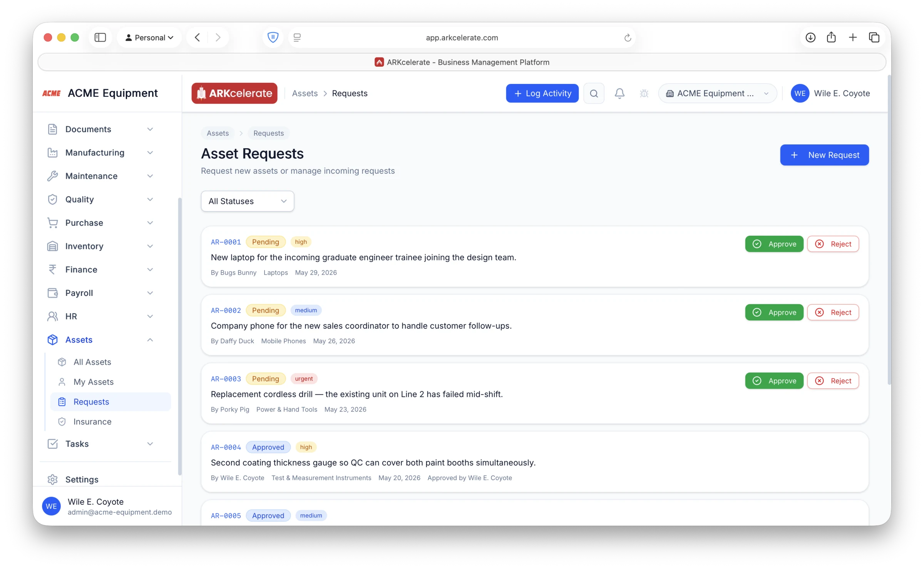Click the reader view icon in address bar

pyautogui.click(x=297, y=37)
